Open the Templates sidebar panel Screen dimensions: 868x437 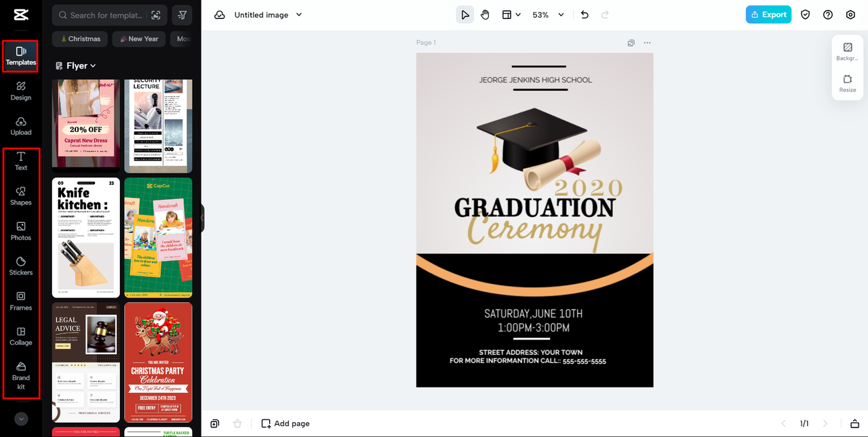click(x=21, y=56)
